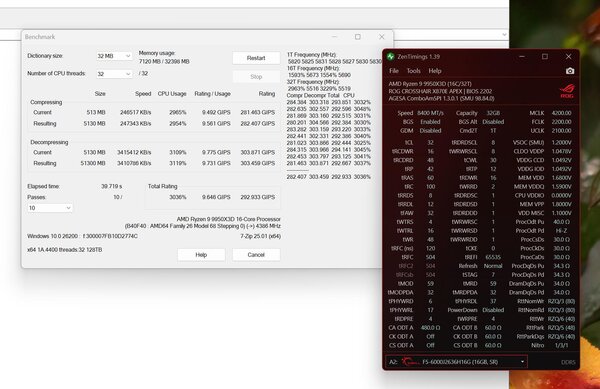600x389 pixels.
Task: Click the Elapsed time value 39.719 s
Action: [x=111, y=186]
